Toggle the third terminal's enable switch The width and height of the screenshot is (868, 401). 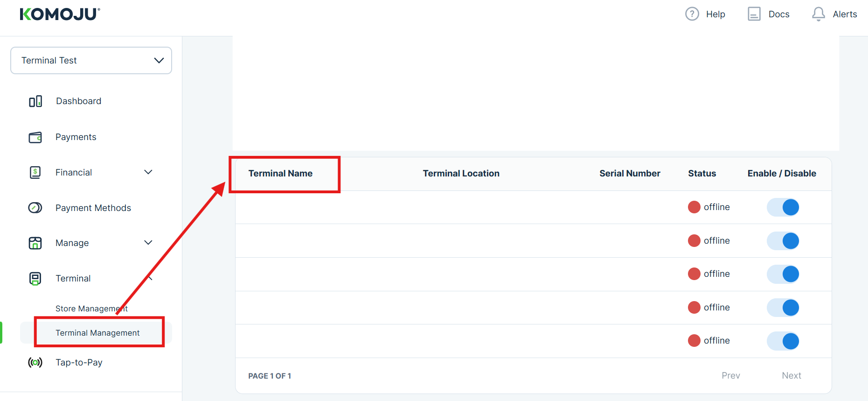pyautogui.click(x=783, y=274)
